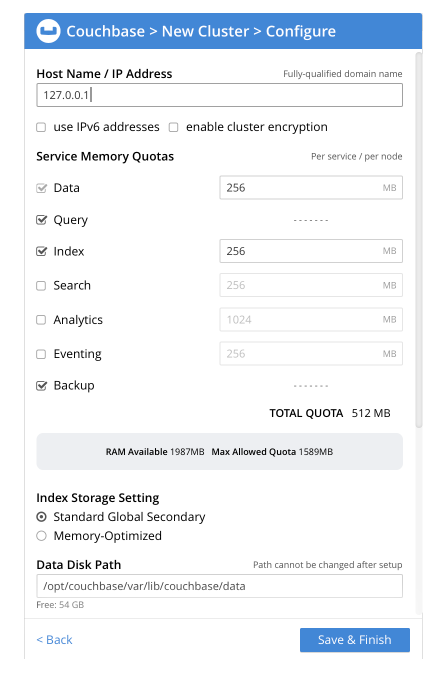Uncheck the Index service checkbox
This screenshot has width=432, height=678.
click(41, 251)
